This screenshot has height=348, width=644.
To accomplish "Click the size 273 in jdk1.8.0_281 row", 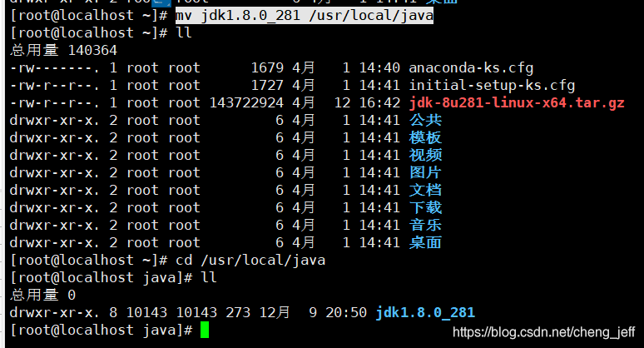I will (238, 313).
